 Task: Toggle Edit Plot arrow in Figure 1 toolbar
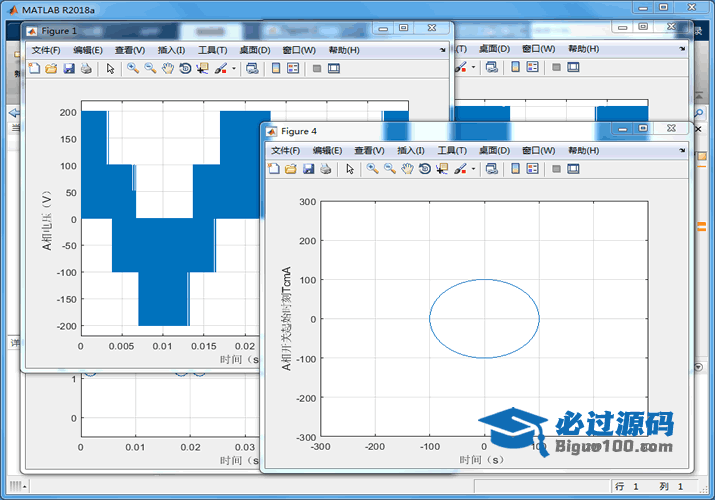click(x=110, y=68)
